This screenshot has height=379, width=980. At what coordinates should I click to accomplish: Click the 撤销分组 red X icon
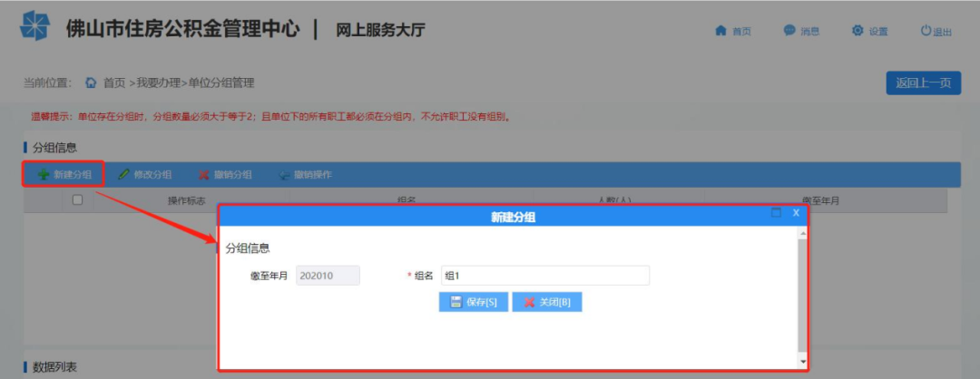pos(204,174)
